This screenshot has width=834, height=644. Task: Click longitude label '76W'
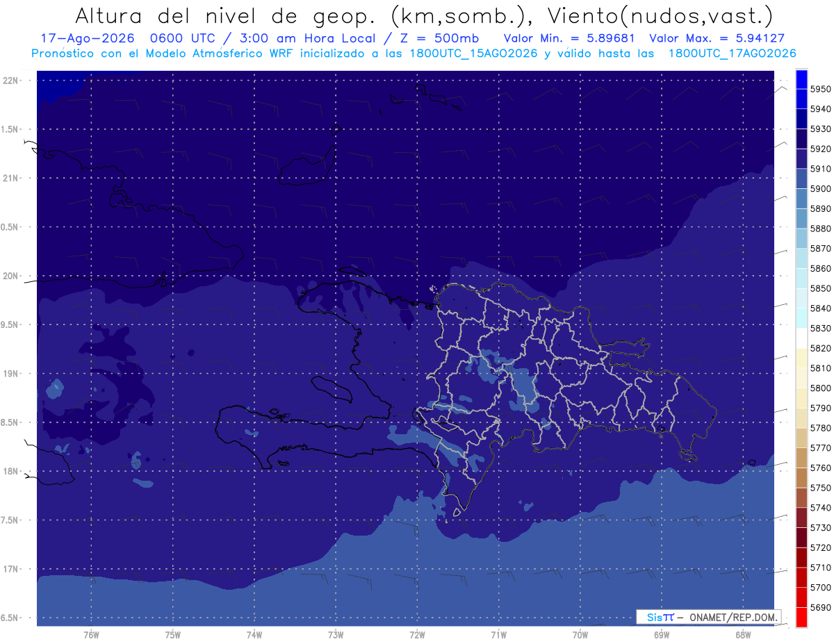[91, 634]
